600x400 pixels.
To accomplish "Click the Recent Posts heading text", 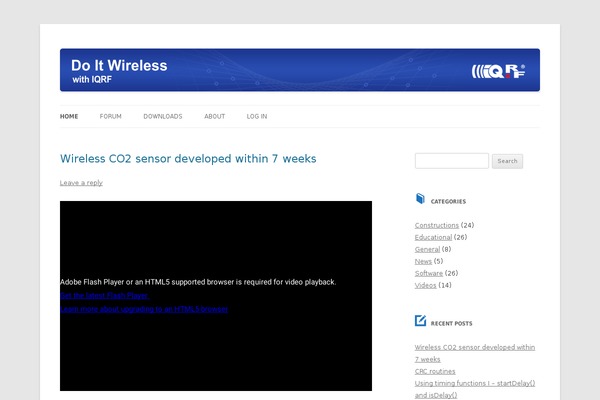I will point(452,323).
